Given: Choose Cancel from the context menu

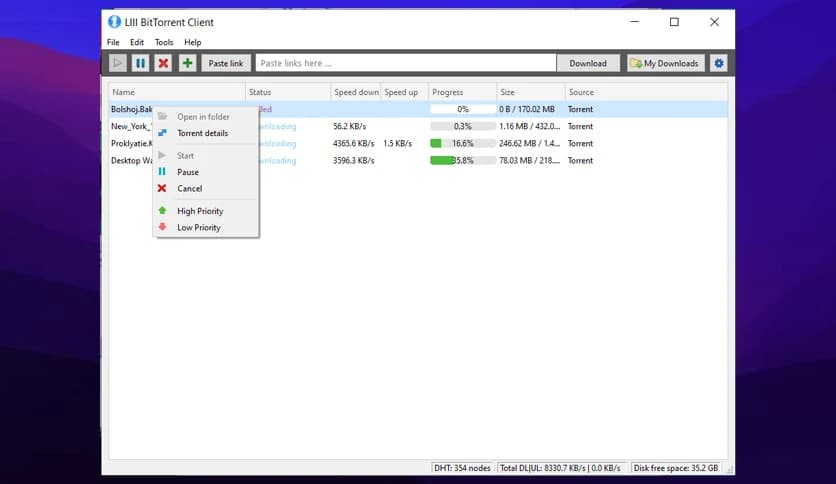Looking at the screenshot, I should 189,189.
